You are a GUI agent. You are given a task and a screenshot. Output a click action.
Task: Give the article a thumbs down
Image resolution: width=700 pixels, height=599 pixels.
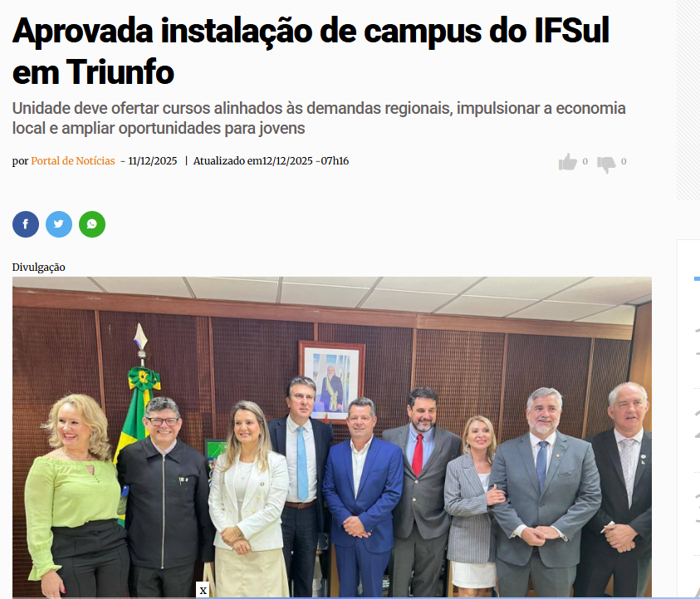coord(606,164)
